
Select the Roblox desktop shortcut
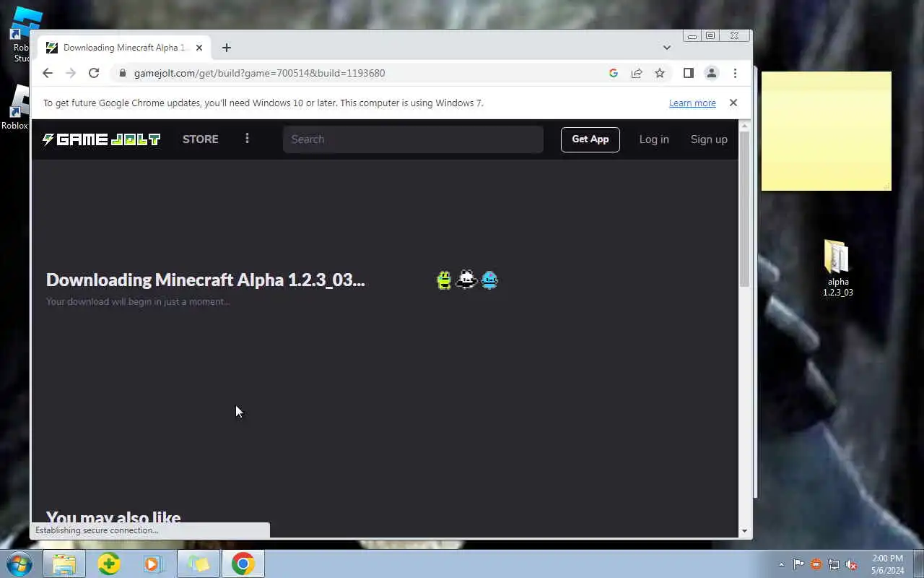tap(16, 107)
